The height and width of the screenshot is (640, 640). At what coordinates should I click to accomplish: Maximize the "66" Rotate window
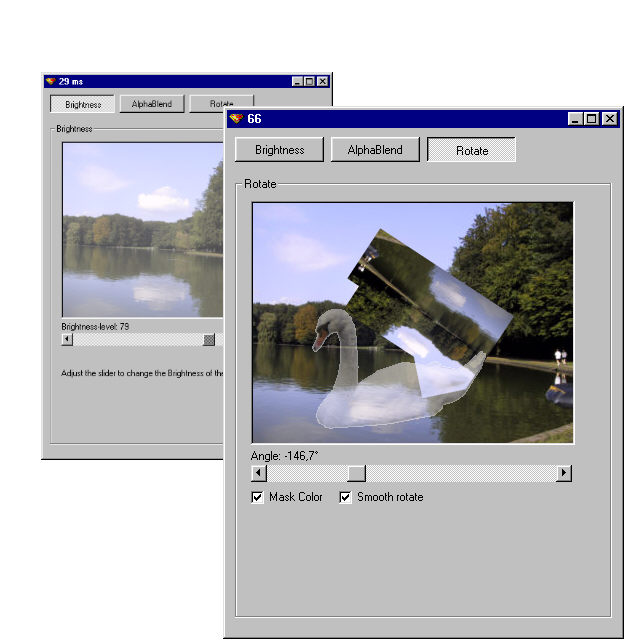point(592,119)
